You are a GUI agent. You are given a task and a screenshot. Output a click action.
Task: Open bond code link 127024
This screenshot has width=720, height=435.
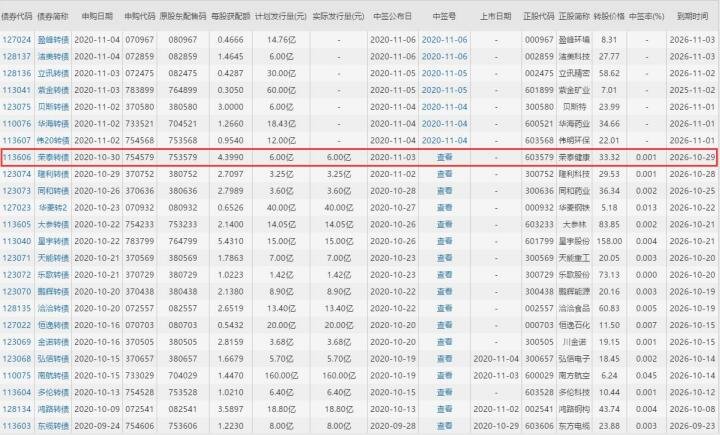(x=17, y=40)
